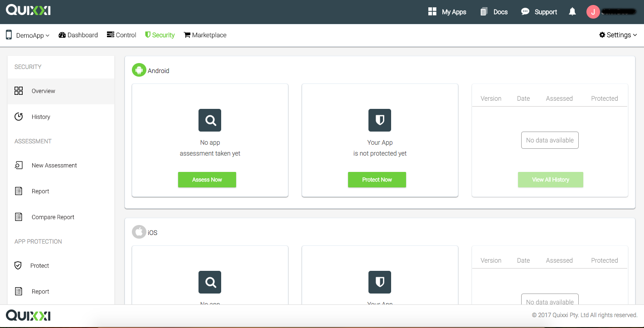Open the notifications bell icon
This screenshot has height=328, width=644.
pos(572,12)
